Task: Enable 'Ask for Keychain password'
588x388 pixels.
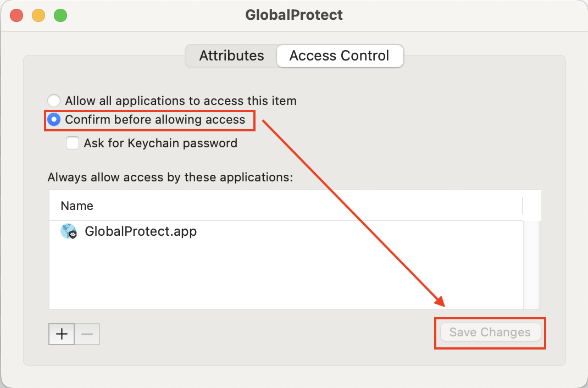Action: pyautogui.click(x=73, y=143)
